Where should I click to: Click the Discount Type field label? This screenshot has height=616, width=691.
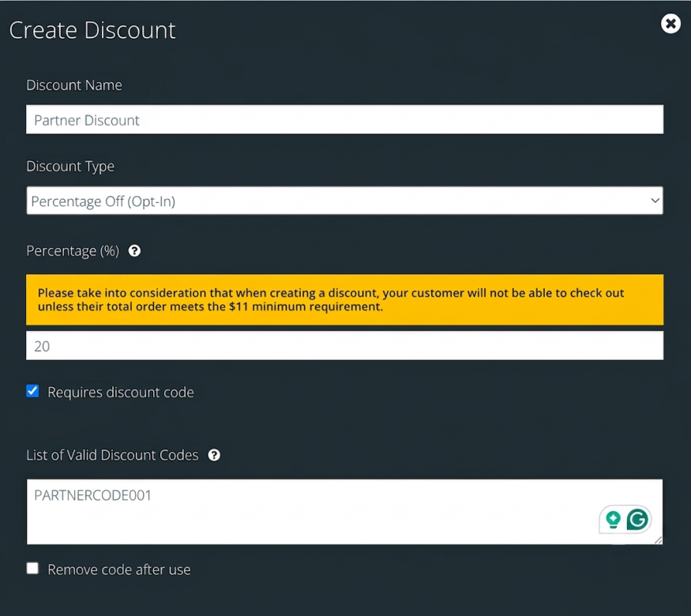[70, 166]
